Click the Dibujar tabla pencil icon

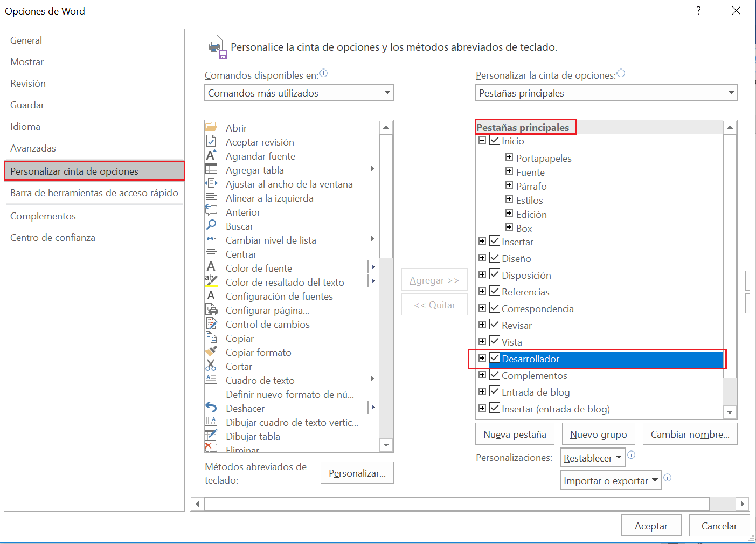pos(212,436)
